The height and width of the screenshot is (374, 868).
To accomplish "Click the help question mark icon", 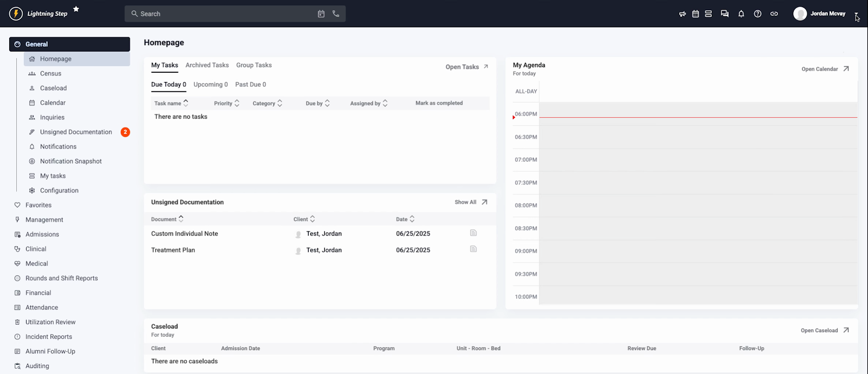I will [757, 14].
